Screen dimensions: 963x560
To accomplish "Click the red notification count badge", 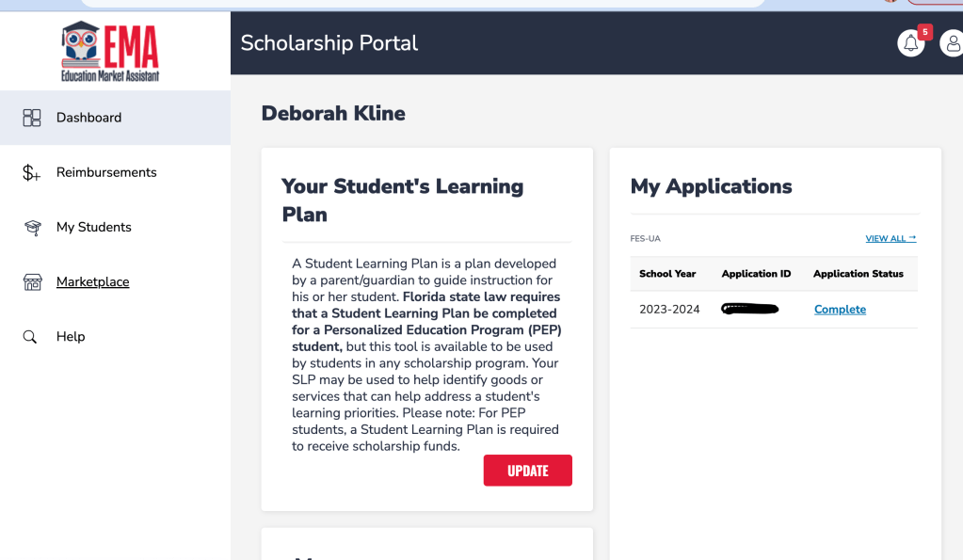I will 924,32.
